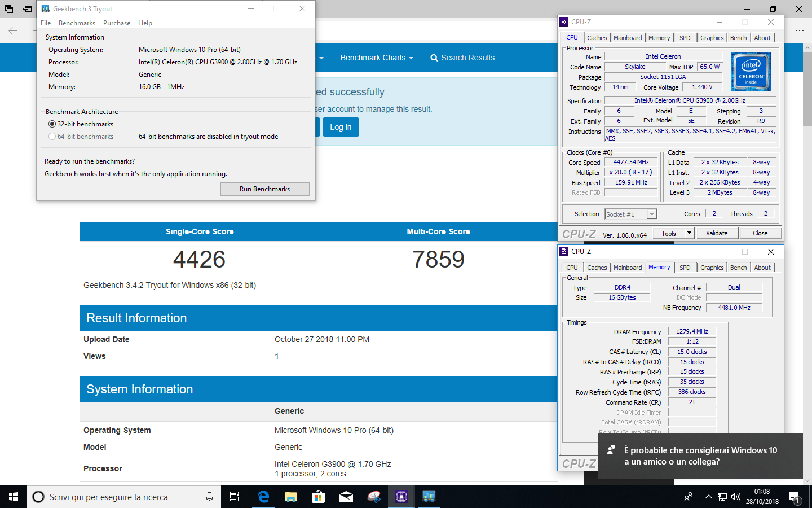The image size is (812, 508).
Task: Open Mail app from taskbar
Action: pos(346,497)
